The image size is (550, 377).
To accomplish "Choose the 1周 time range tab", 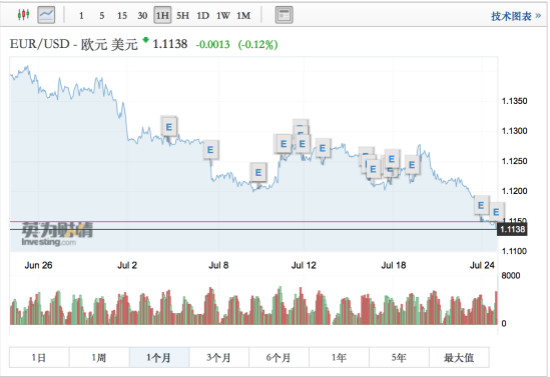I will (x=99, y=357).
